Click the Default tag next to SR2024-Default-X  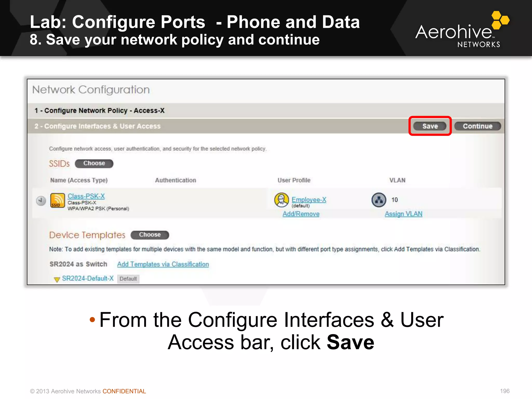click(x=128, y=279)
